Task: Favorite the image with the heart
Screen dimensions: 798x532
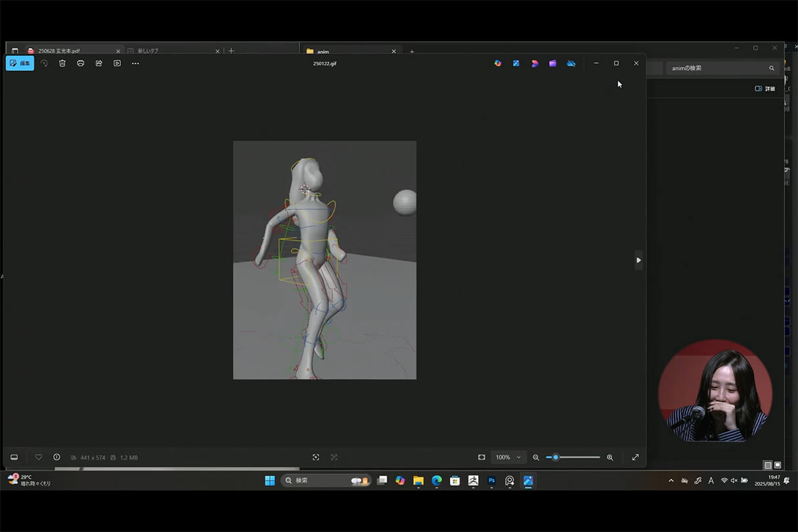Action: (39, 457)
